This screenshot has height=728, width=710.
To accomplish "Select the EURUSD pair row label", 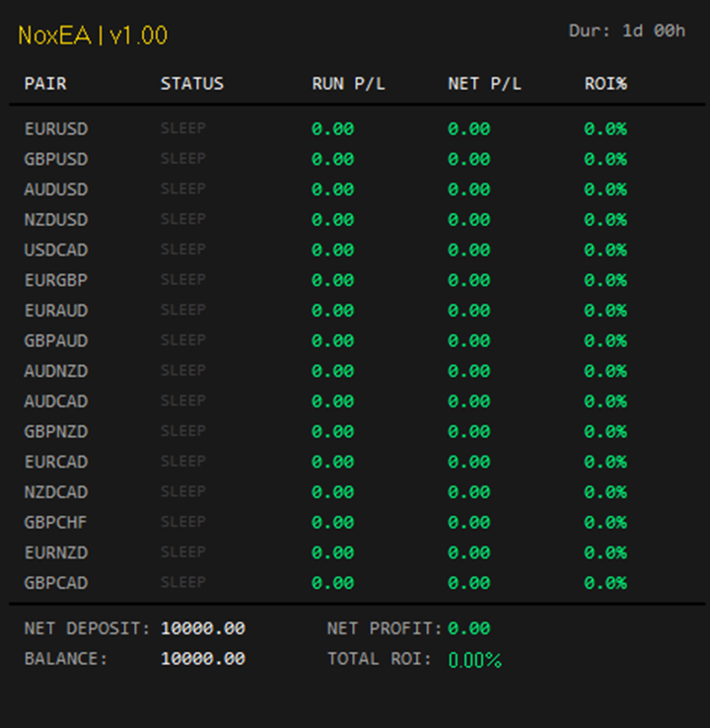I will tap(56, 128).
